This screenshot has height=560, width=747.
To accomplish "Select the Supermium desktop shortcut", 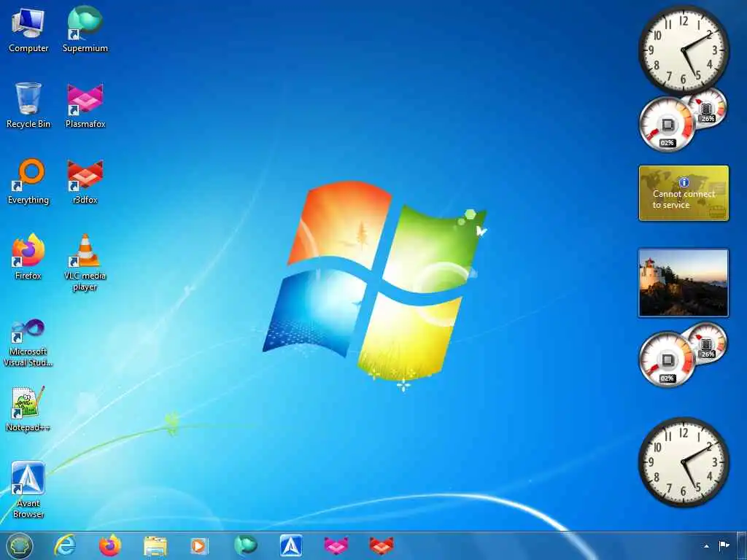I will coord(85,30).
